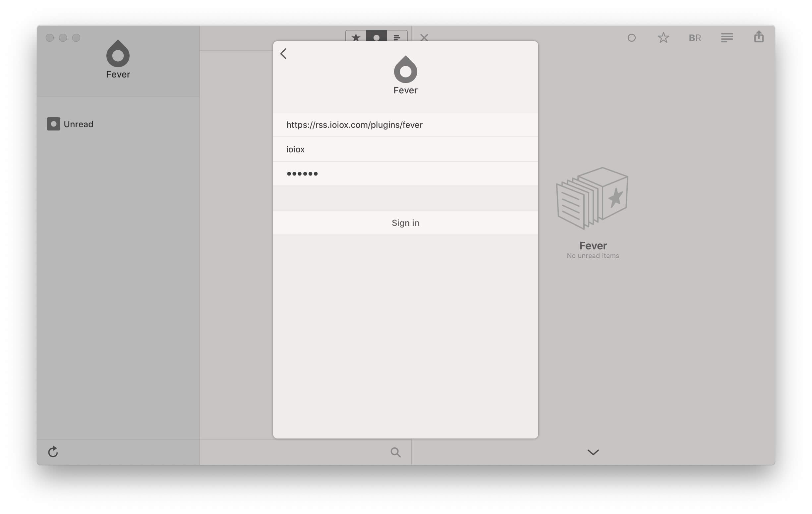
Task: Star the article using outline star icon
Action: click(663, 37)
